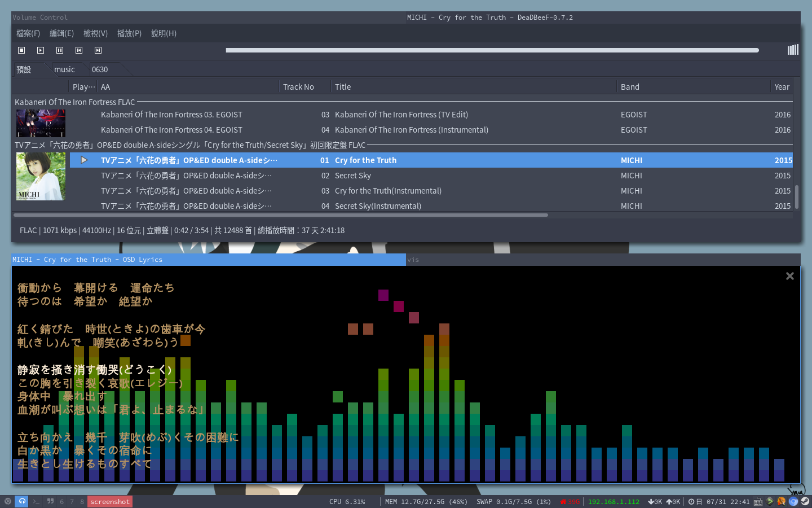Click the MICHI album cover thumbnail

(41, 176)
